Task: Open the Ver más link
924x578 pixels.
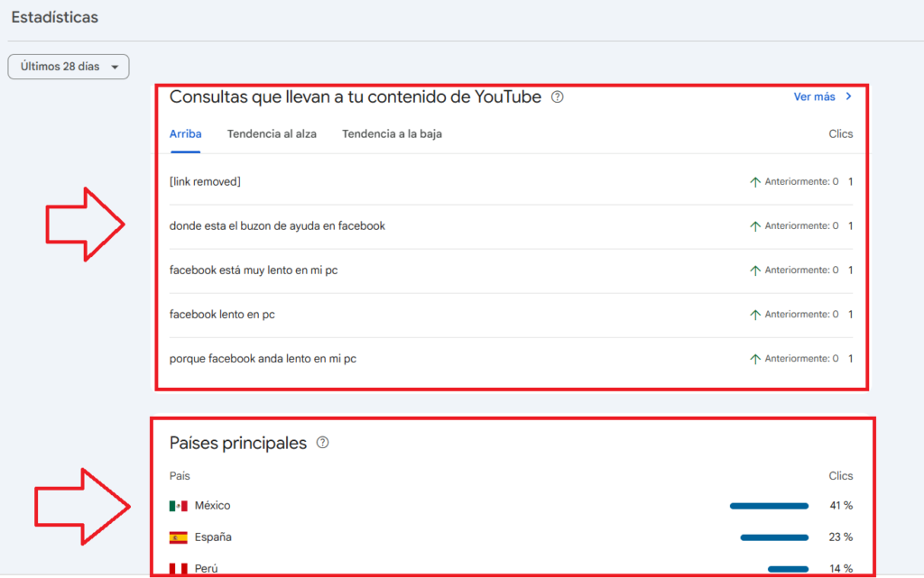Action: tap(814, 96)
